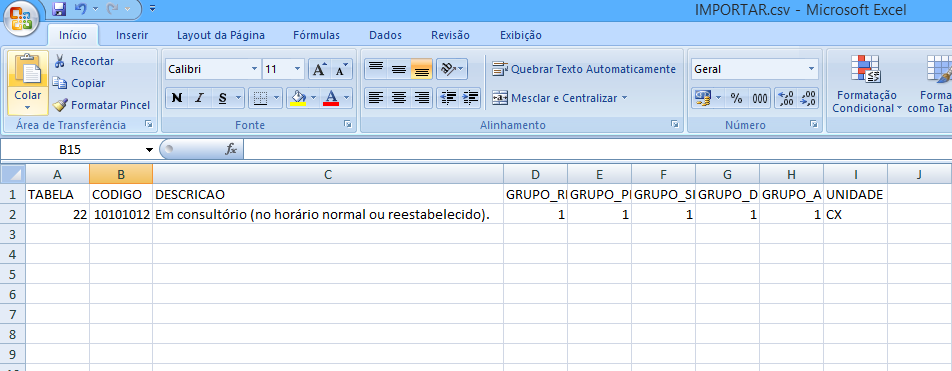Apply yellow fill color bucket
This screenshot has width=952, height=371.
click(298, 98)
